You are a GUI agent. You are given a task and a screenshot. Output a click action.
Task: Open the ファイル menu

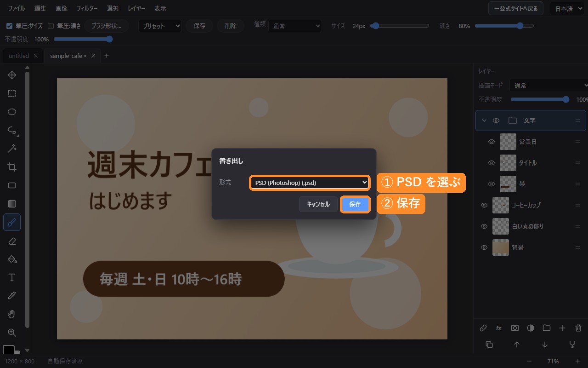[17, 8]
